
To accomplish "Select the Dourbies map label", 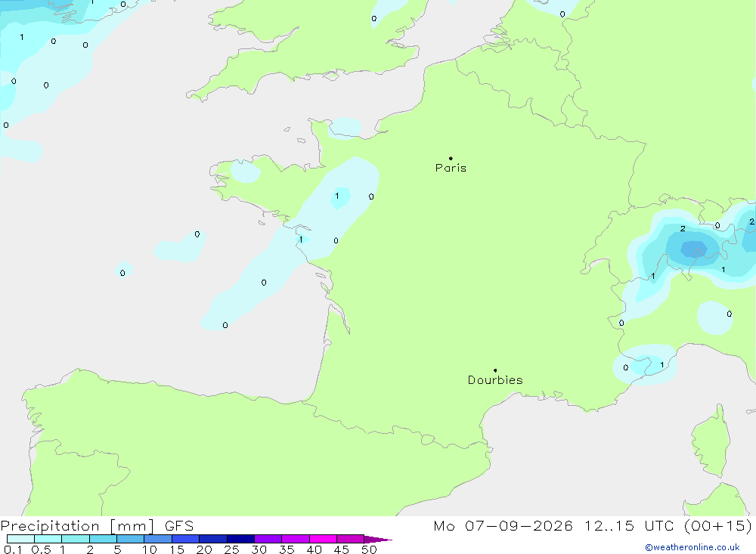I will click(x=495, y=380).
